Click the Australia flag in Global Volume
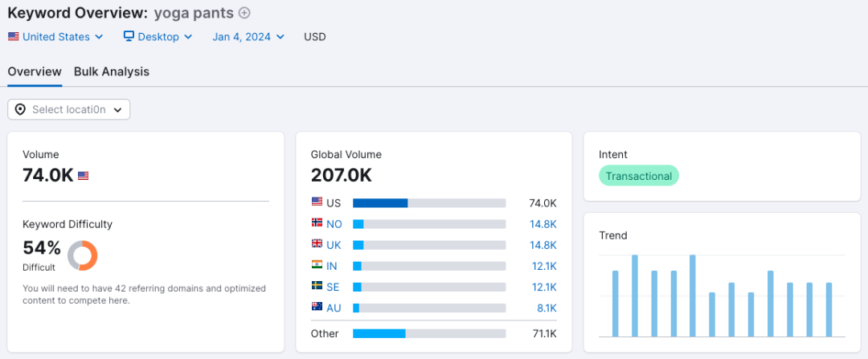This screenshot has height=359, width=868. click(x=317, y=308)
